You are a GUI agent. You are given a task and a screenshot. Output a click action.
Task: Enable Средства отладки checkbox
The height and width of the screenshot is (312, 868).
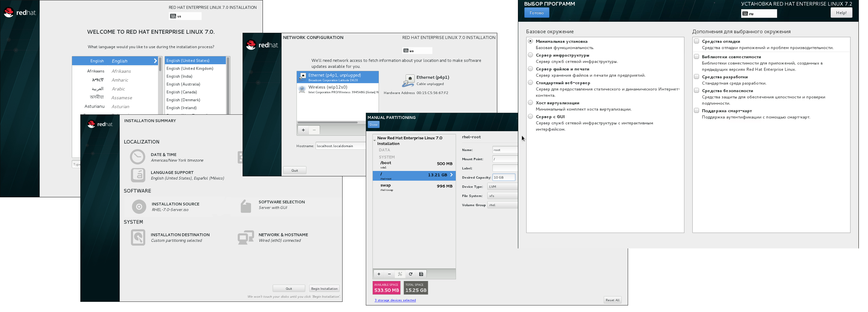click(x=697, y=41)
